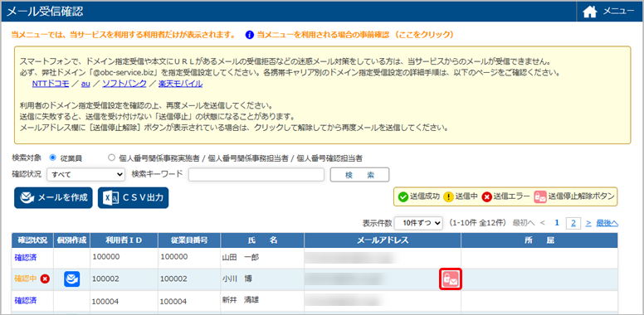
Task: Jump to 最後へ last page
Action: [607, 223]
